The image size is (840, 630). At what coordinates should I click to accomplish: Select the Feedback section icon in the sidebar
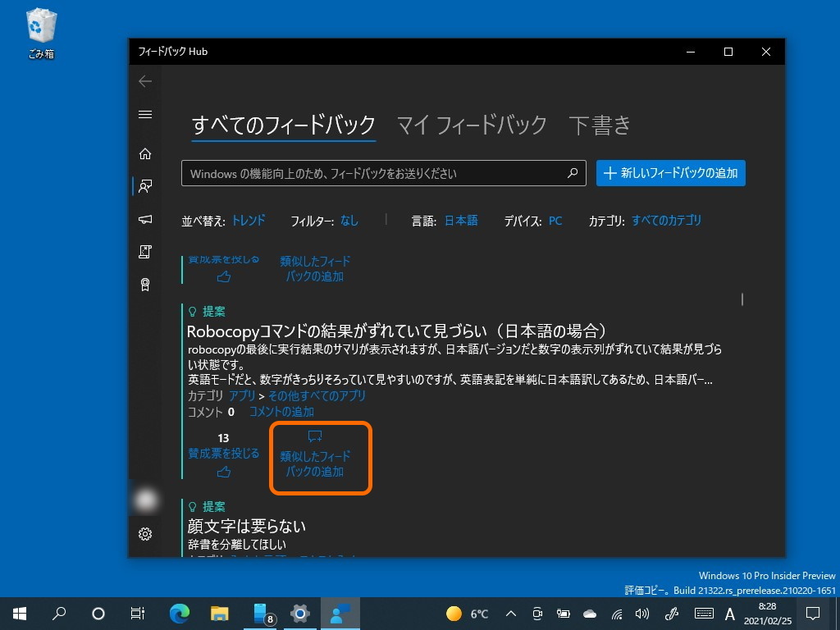pyautogui.click(x=145, y=186)
